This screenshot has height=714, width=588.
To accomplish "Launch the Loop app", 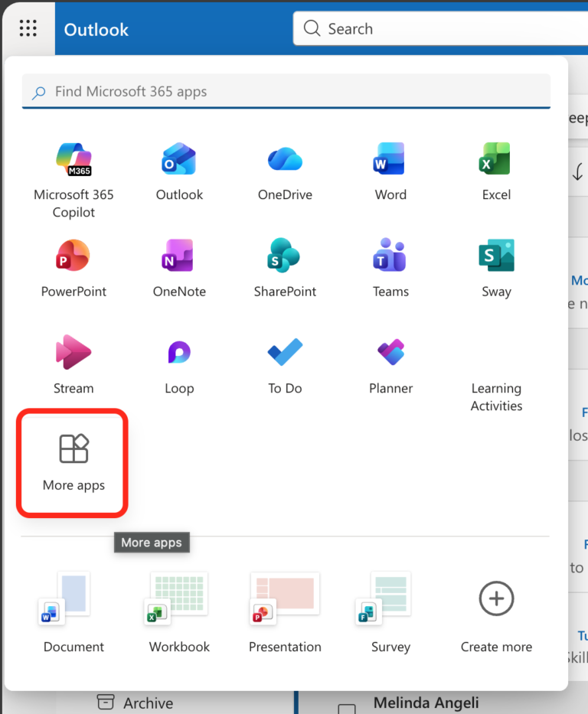I will [x=179, y=353].
